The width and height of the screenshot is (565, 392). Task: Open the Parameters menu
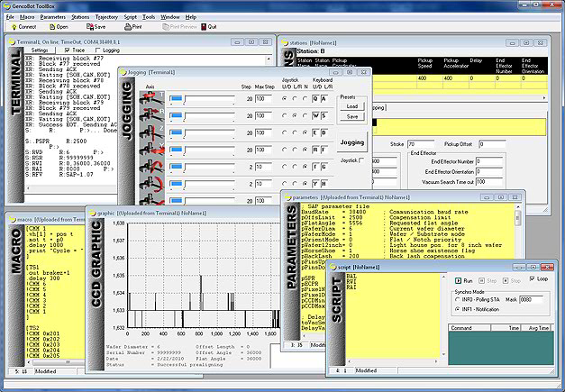click(53, 17)
